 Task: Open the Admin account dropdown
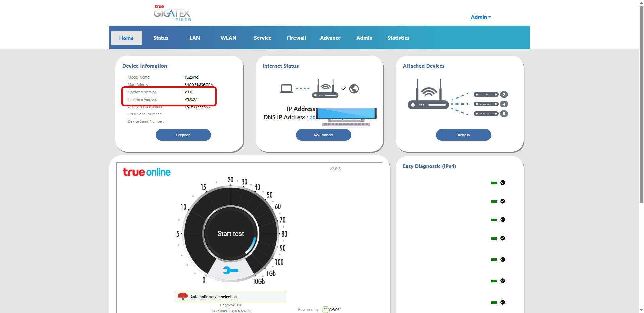click(481, 17)
